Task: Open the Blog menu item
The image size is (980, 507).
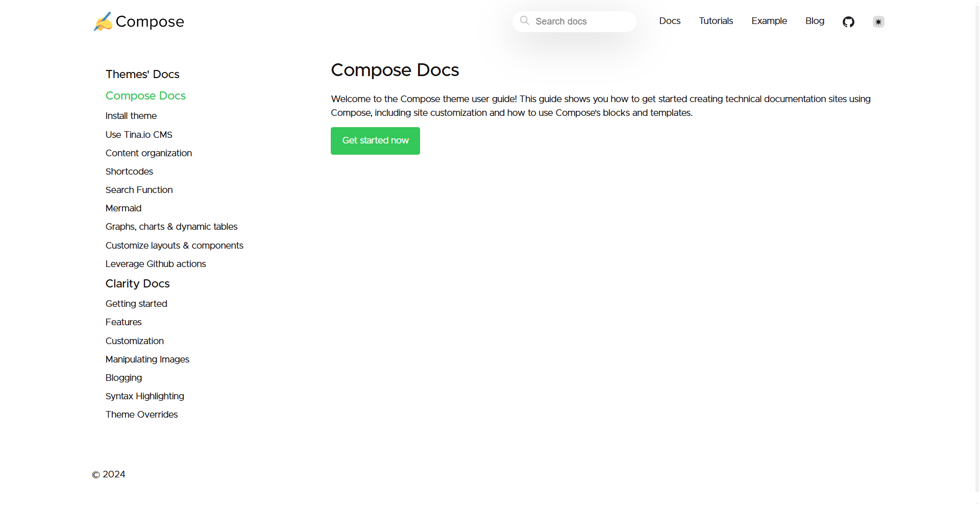Action: click(x=815, y=21)
